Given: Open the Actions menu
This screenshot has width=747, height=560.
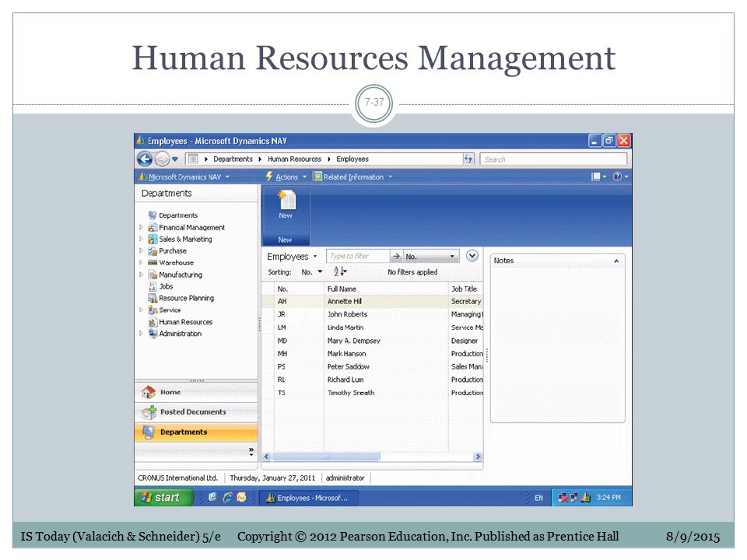Looking at the screenshot, I should pos(286,177).
